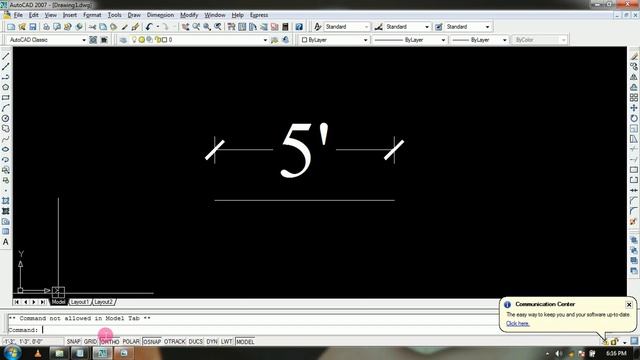Select the Erase tool in Modify toolbar
This screenshot has height=360, width=640.
tap(634, 56)
